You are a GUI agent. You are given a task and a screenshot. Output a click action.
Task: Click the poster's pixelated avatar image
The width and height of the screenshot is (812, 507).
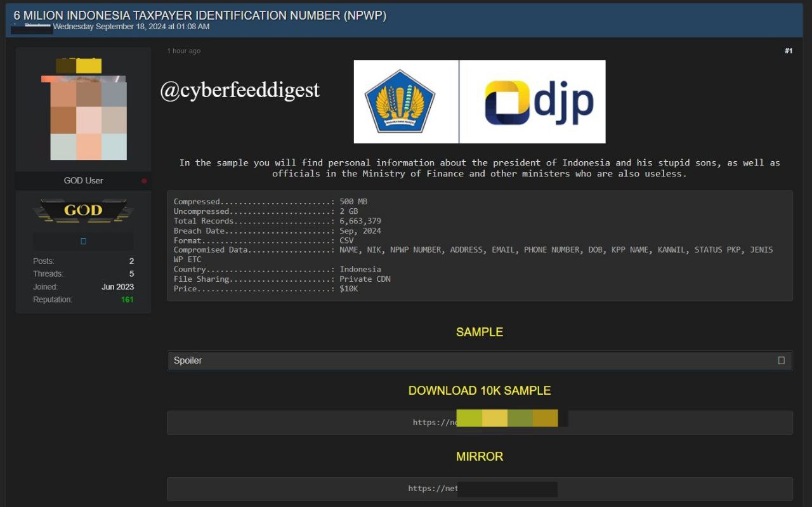tap(88, 117)
